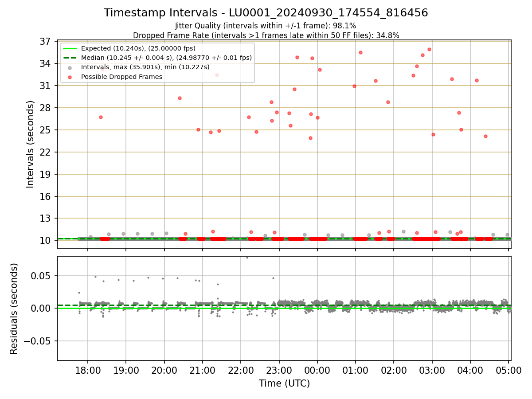Click x-axis tick label '19:00'
This screenshot has height=399, width=532.
126,370
